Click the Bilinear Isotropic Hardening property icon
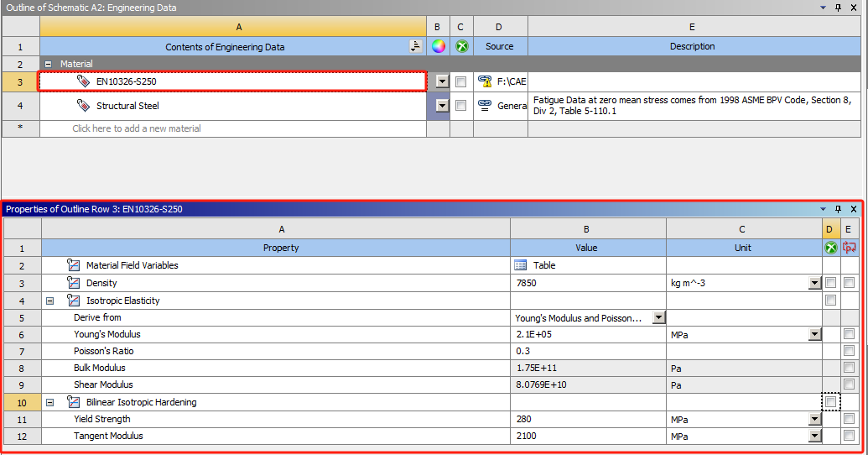The width and height of the screenshot is (868, 455). (73, 402)
